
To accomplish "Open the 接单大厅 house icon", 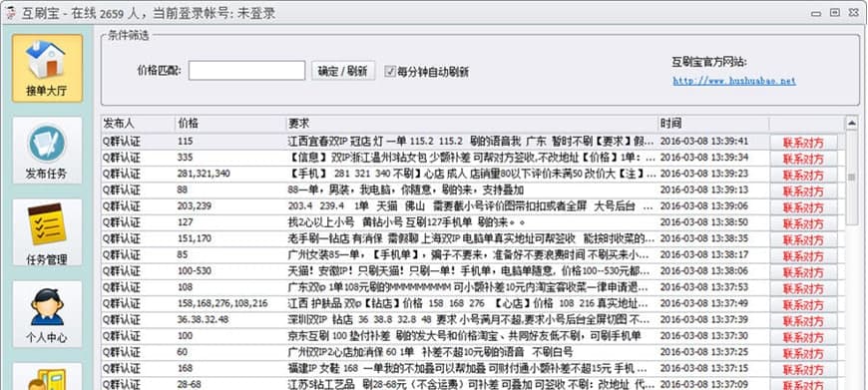I will click(x=48, y=68).
